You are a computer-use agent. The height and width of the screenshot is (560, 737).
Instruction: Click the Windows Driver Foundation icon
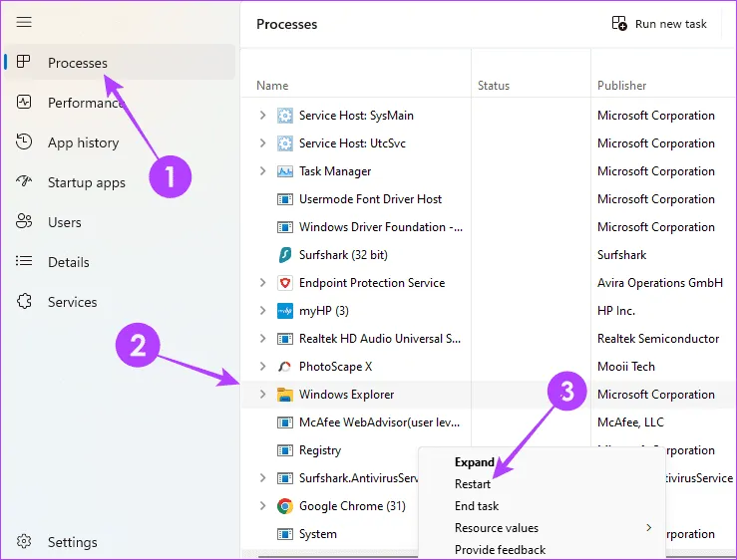point(285,227)
